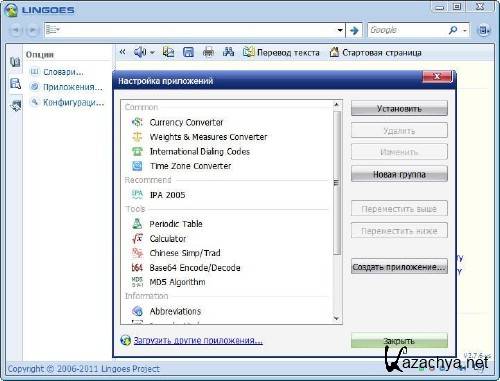
Task: Select Time Zone Converter
Action: click(x=190, y=166)
